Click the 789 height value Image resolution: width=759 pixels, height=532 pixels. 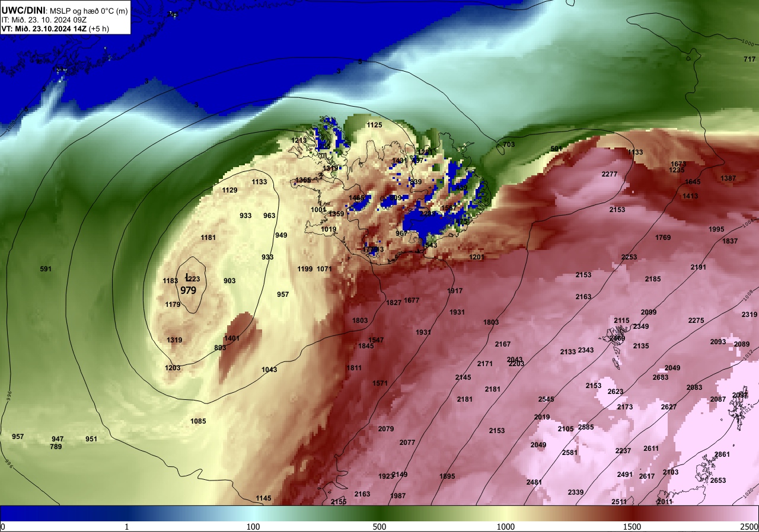tap(56, 447)
